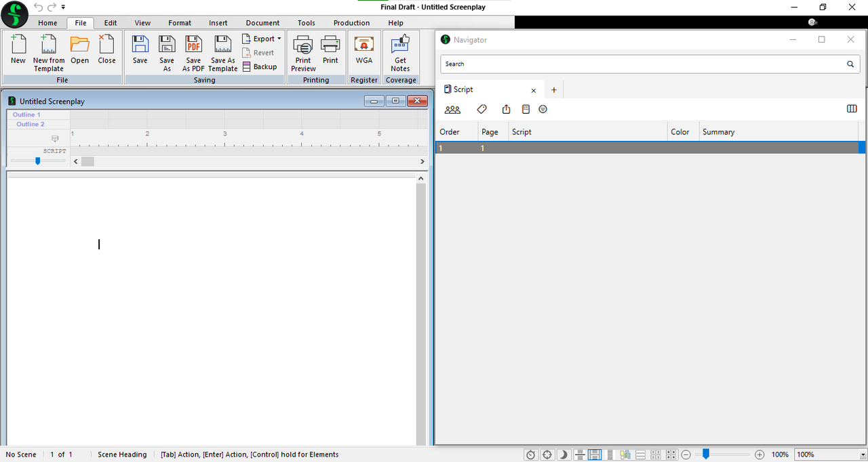Click the Navigator filter circle icon
This screenshot has width=868, height=462.
click(542, 109)
